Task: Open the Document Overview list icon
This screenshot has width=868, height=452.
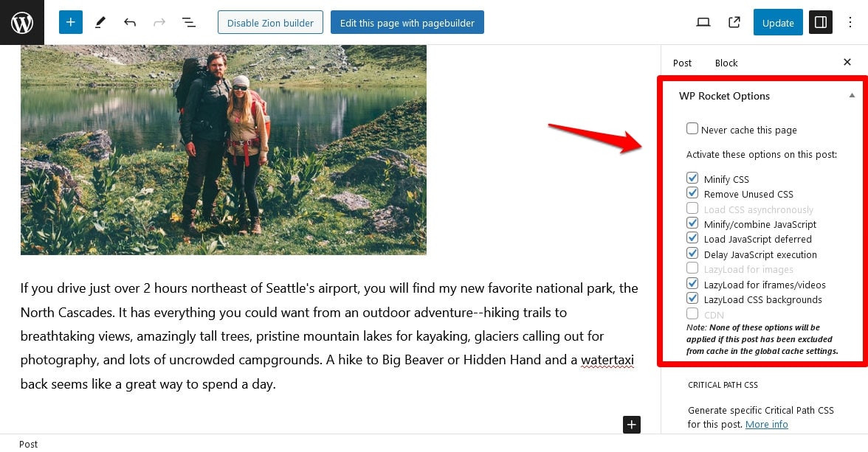Action: pyautogui.click(x=189, y=22)
